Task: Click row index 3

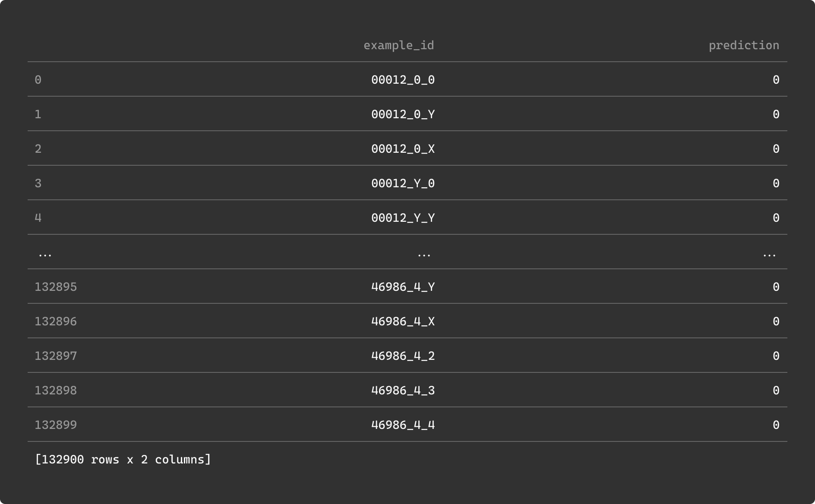Action: pyautogui.click(x=38, y=183)
